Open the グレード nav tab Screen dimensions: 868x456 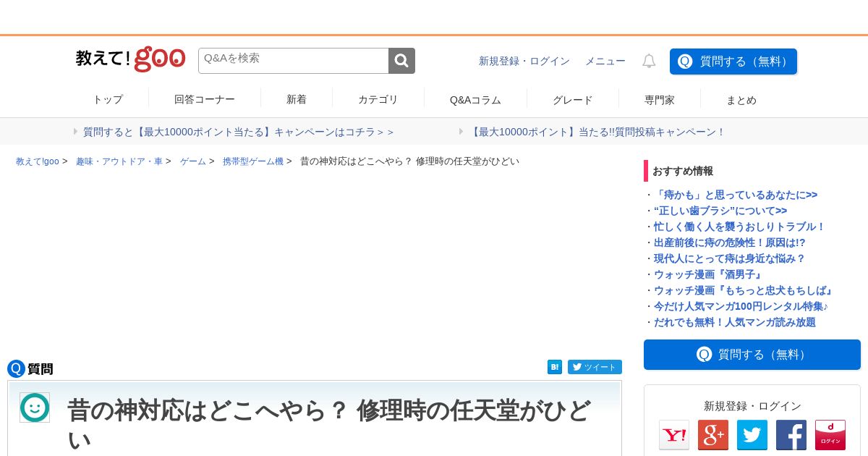coord(573,100)
